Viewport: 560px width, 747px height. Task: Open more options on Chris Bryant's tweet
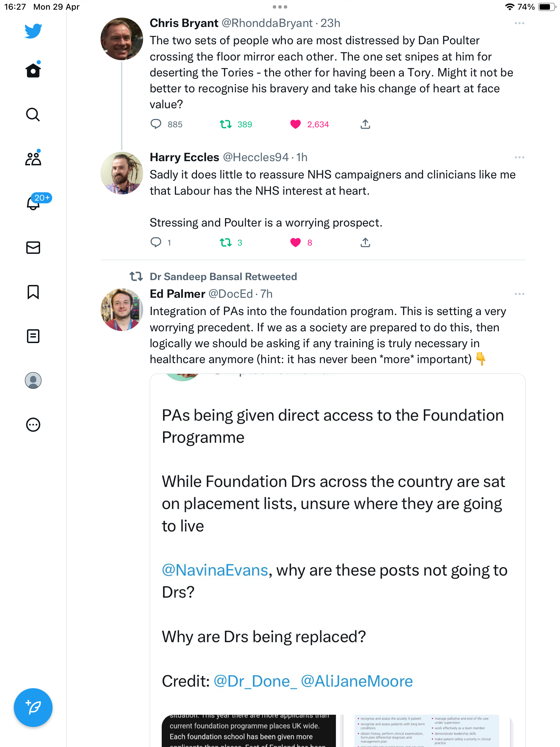coord(520,23)
